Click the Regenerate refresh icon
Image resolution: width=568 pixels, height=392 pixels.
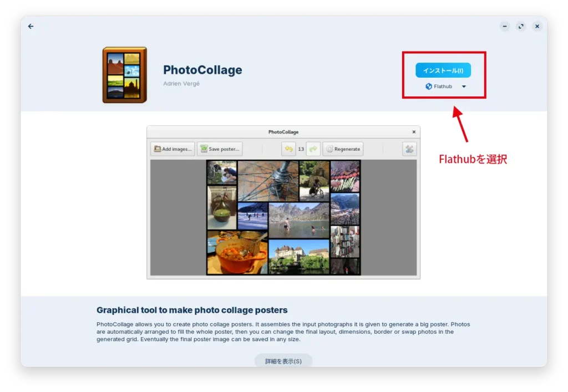pos(329,149)
